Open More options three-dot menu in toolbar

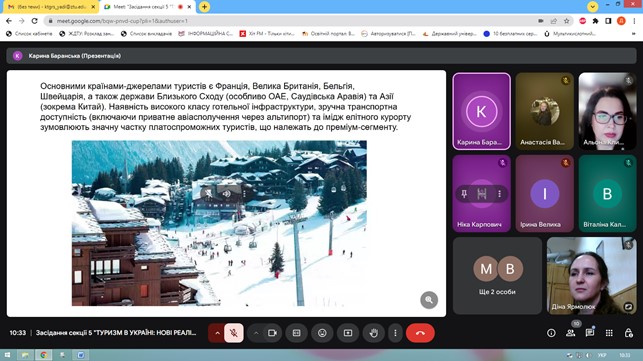pyautogui.click(x=395, y=333)
